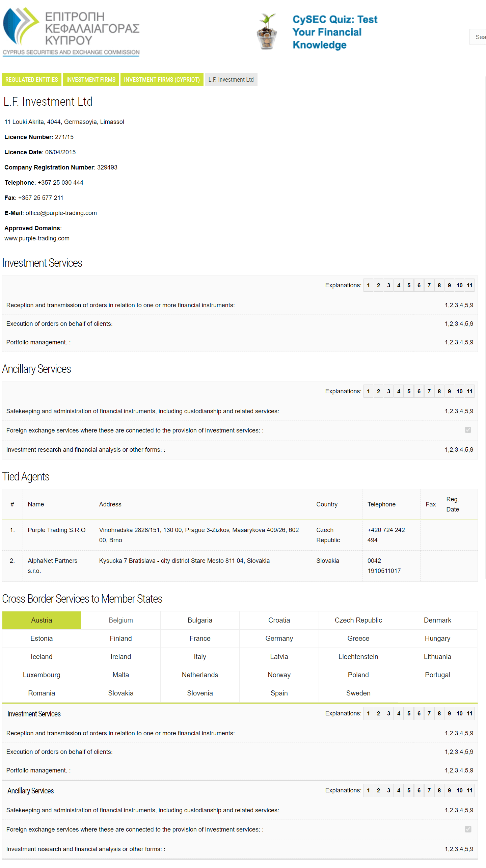This screenshot has height=868, width=486.
Task: Show explanation 6 in top Ancillary Services
Action: (419, 391)
